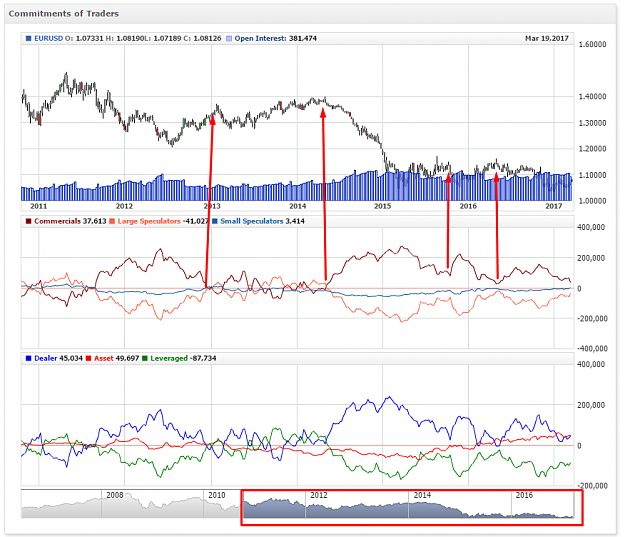
Task: Click the Leveraged -87,734 legend text
Action: 183,358
